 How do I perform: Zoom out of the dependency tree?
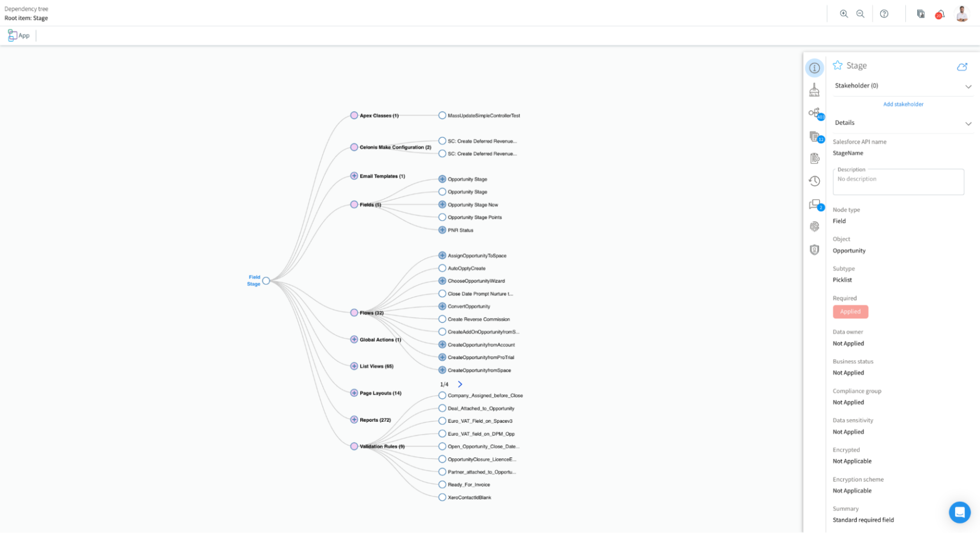coord(860,14)
